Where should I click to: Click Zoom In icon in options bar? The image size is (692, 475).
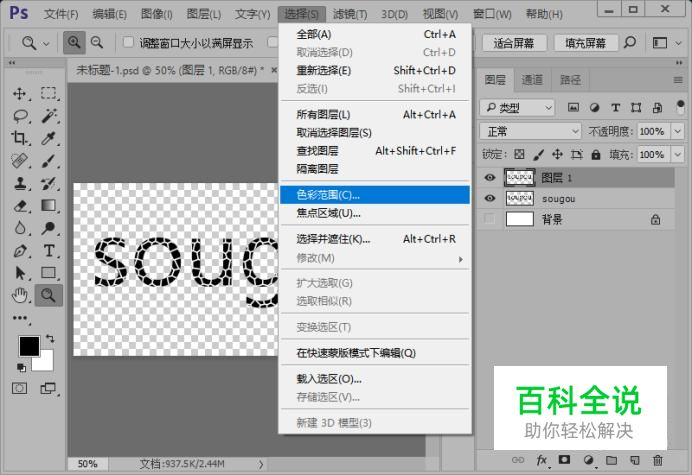coord(74,42)
